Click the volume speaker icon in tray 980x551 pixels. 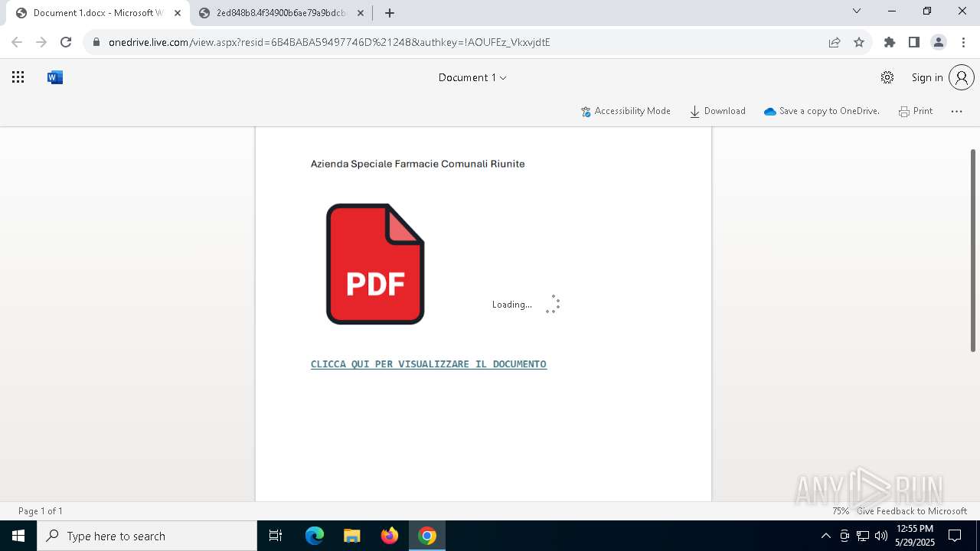(x=881, y=536)
